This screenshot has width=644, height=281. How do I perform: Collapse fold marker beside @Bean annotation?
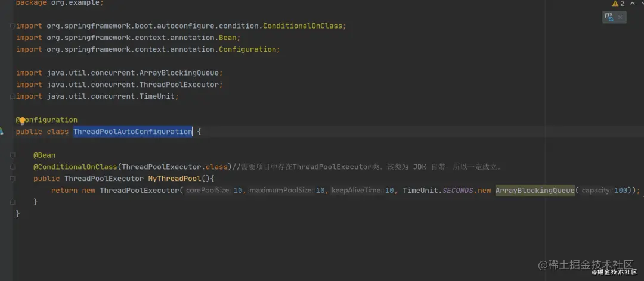(13, 155)
